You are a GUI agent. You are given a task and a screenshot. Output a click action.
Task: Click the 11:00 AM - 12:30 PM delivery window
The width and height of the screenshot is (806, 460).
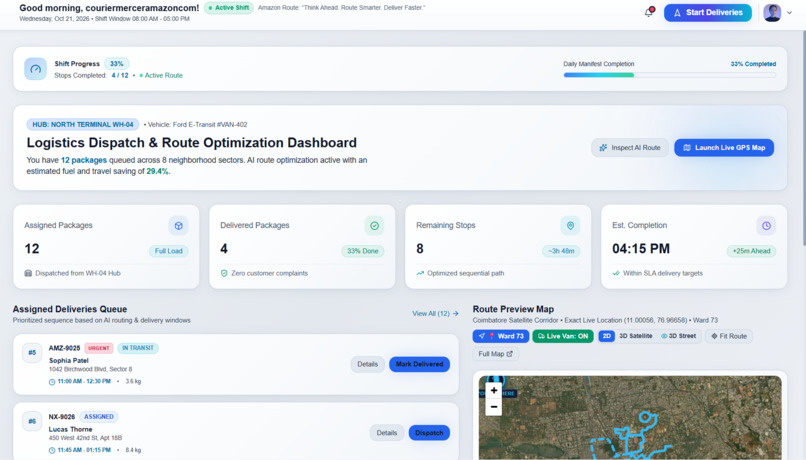pos(84,381)
